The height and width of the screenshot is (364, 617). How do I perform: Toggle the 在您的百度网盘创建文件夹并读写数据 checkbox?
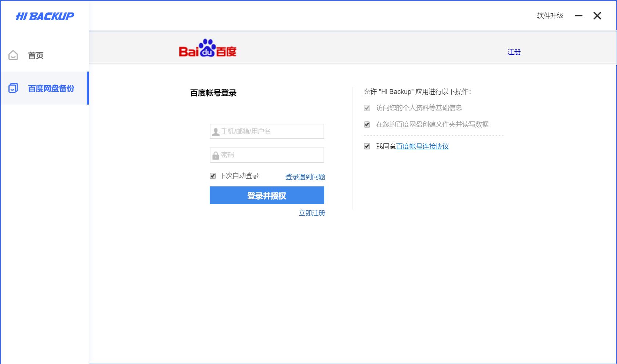click(367, 125)
